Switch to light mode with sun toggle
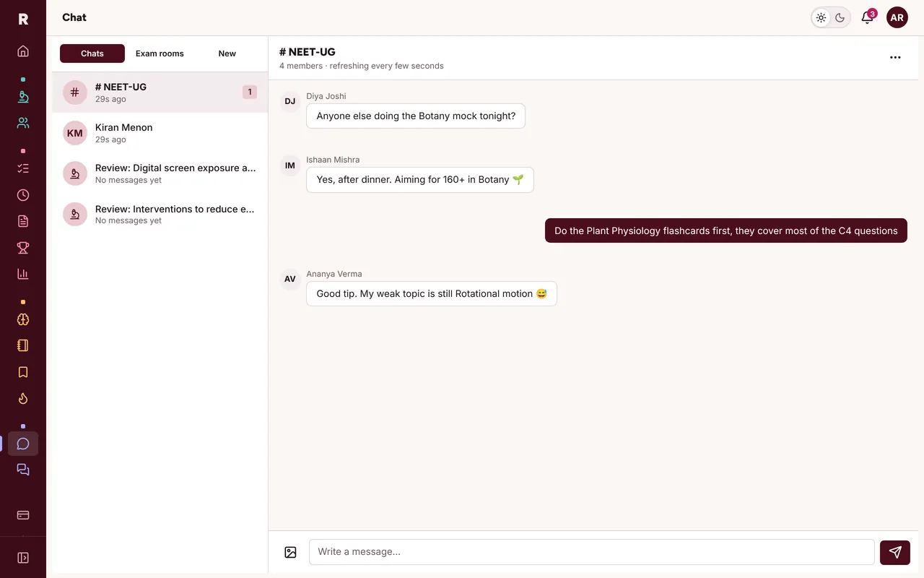The width and height of the screenshot is (924, 578). [821, 17]
